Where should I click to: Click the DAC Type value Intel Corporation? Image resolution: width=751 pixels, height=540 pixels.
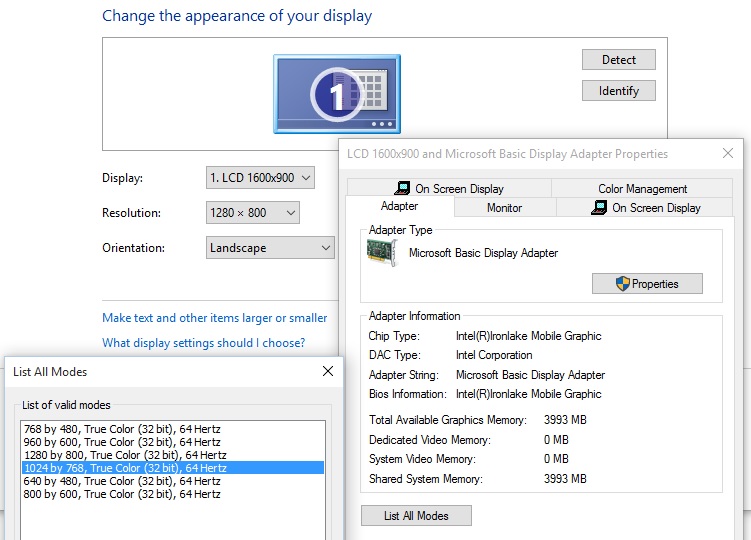[x=494, y=355]
